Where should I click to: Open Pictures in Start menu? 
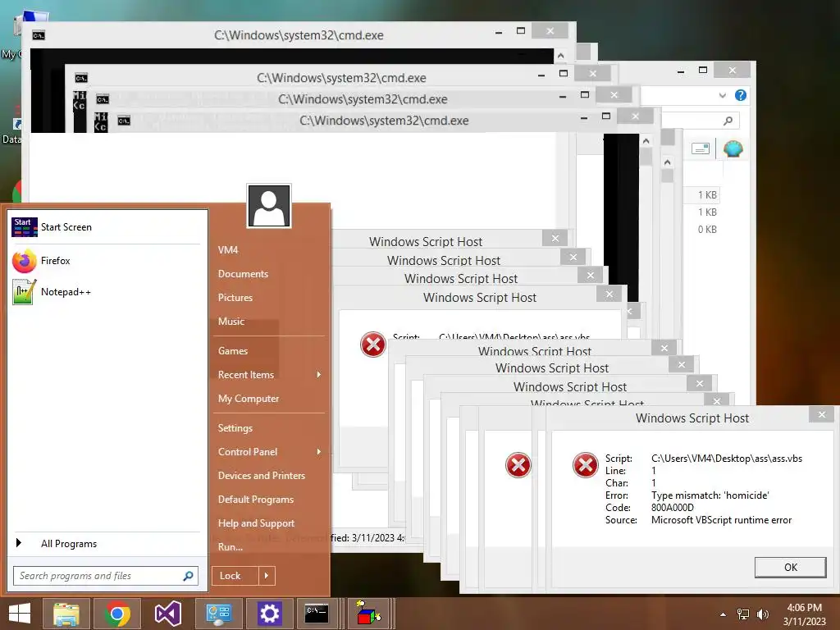tap(235, 297)
